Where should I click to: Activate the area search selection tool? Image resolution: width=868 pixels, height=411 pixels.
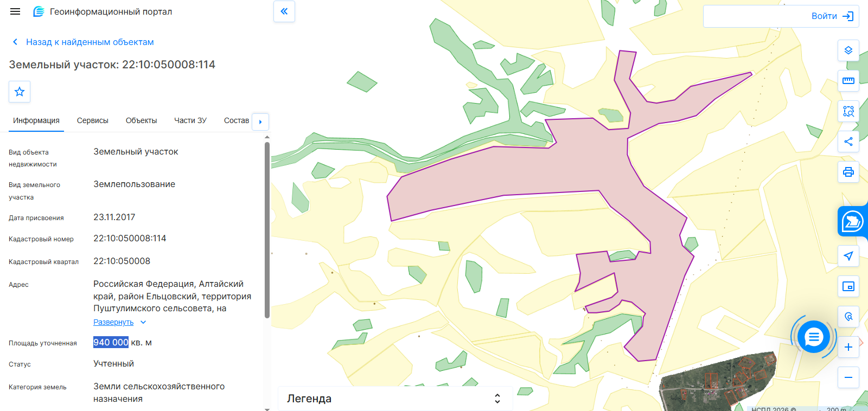tap(848, 111)
